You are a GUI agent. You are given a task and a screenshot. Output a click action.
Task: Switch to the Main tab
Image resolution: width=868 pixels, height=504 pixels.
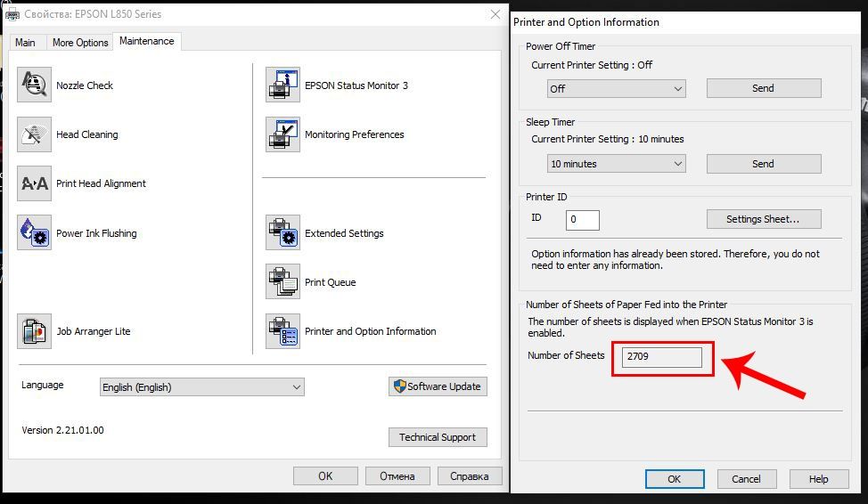pos(25,43)
